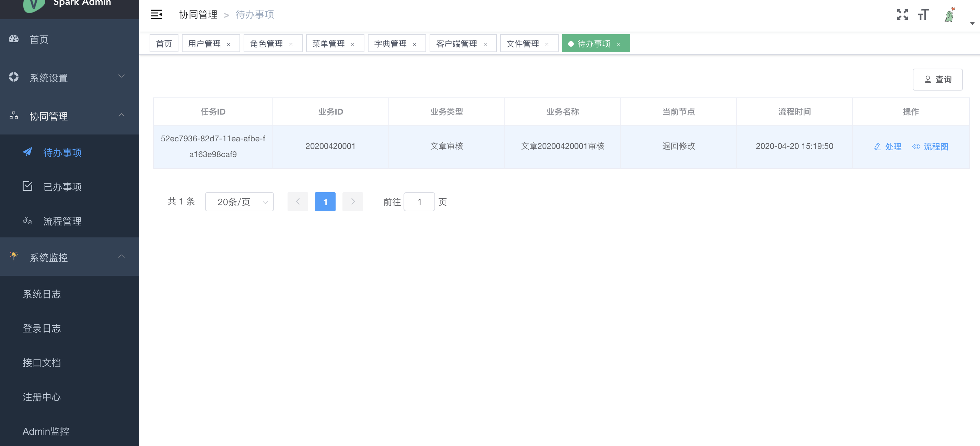Screen dimensions: 980x446
Task: Open the 已办事项 checkbox icon item
Action: click(27, 186)
